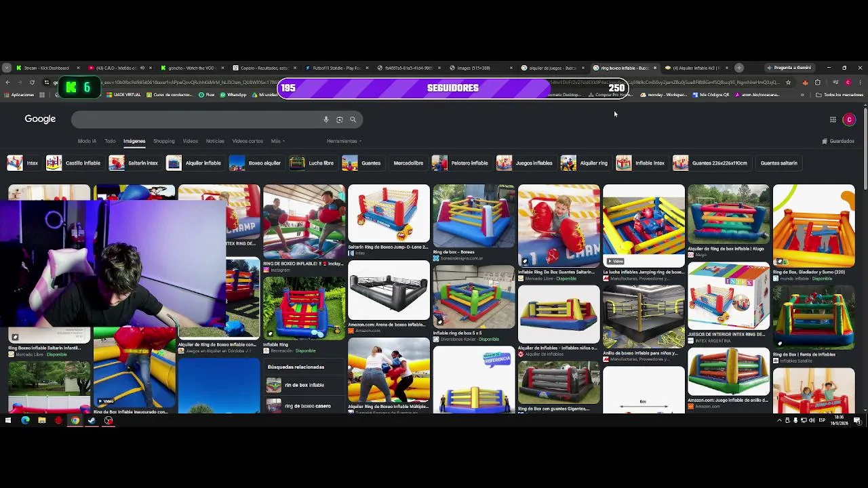This screenshot has height=488, width=868.
Task: Go back with the browser back arrow
Action: coord(7,82)
